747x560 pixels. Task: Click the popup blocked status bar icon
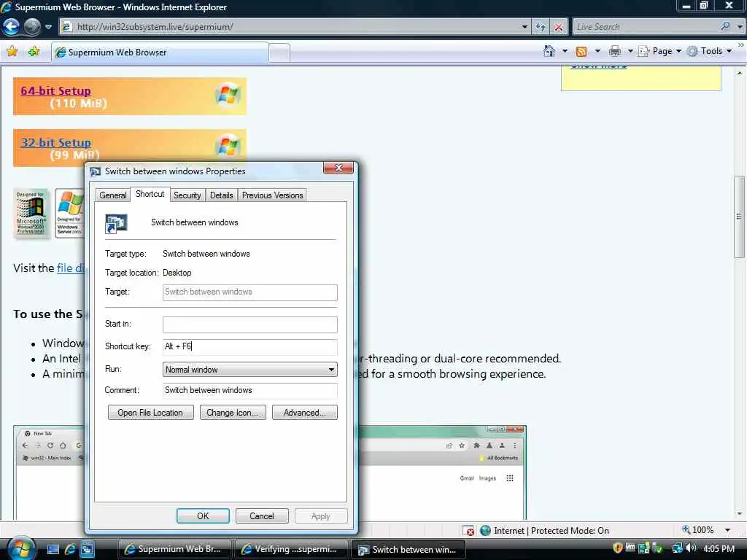coord(468,531)
